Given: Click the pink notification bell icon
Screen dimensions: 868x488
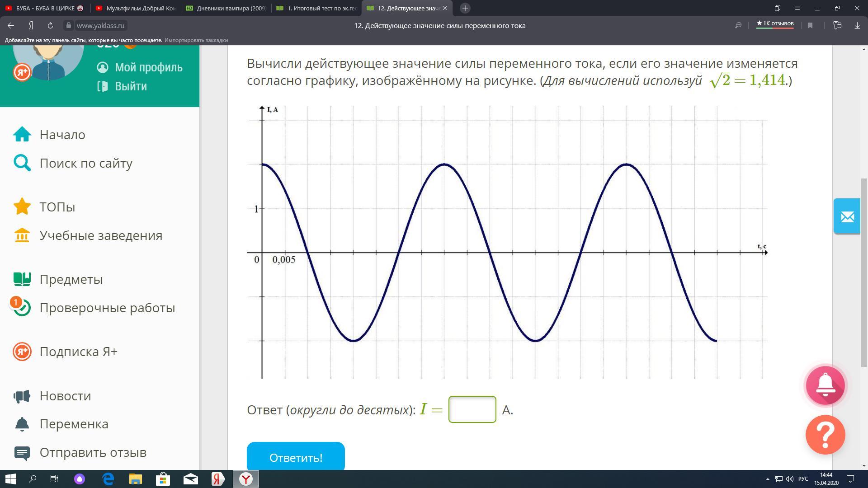Looking at the screenshot, I should point(825,385).
